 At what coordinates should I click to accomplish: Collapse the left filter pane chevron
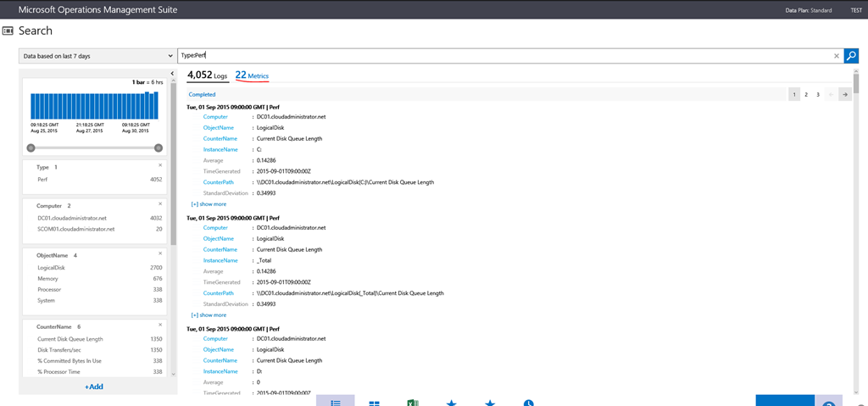[x=172, y=74]
